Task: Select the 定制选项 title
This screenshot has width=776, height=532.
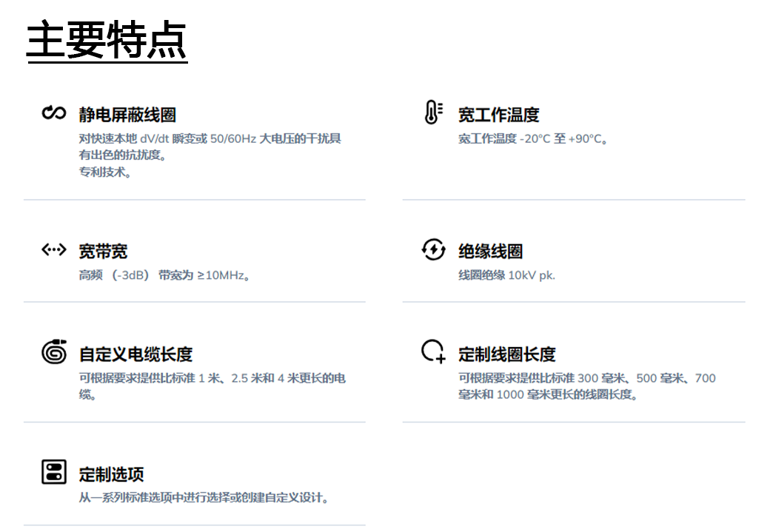Action: pyautogui.click(x=111, y=474)
